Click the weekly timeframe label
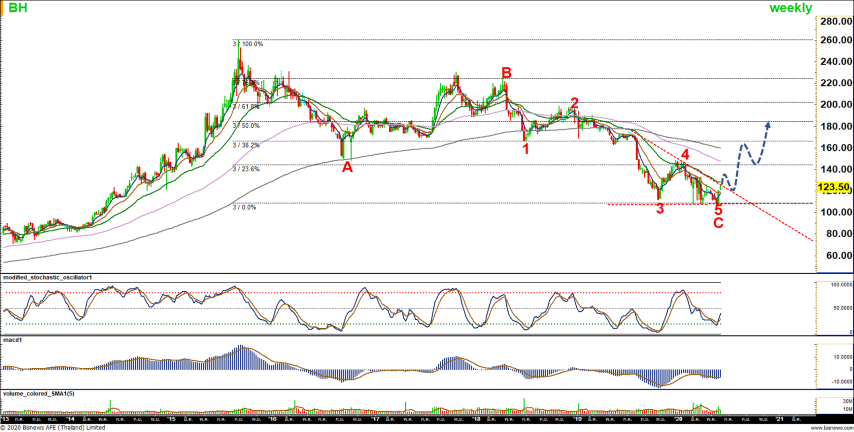 click(x=790, y=8)
